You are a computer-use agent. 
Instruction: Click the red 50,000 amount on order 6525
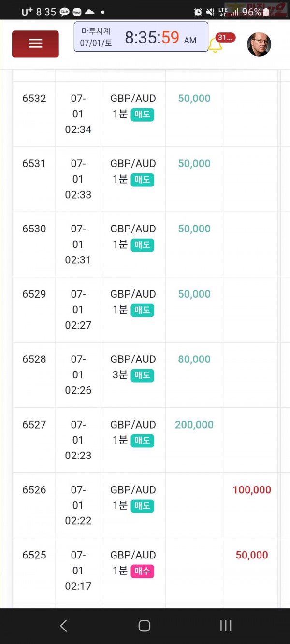[x=252, y=555]
